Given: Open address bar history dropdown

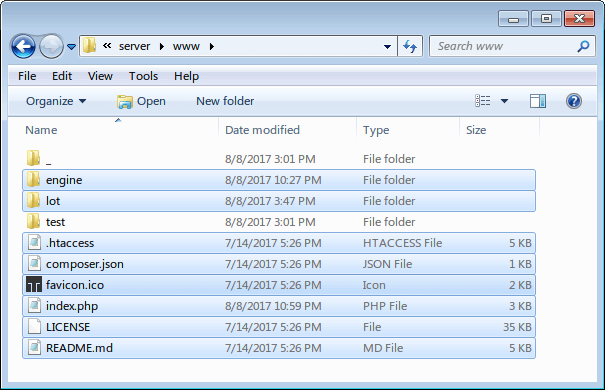Looking at the screenshot, I should click(x=387, y=47).
